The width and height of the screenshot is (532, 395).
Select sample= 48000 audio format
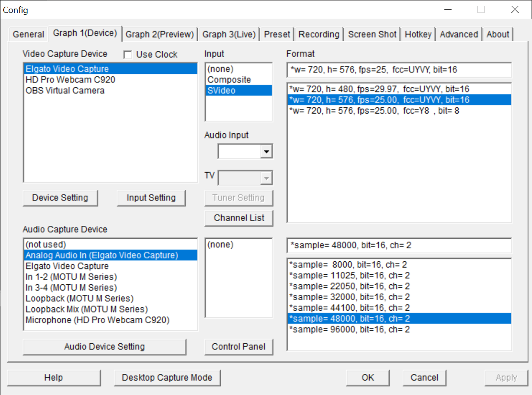click(x=399, y=319)
